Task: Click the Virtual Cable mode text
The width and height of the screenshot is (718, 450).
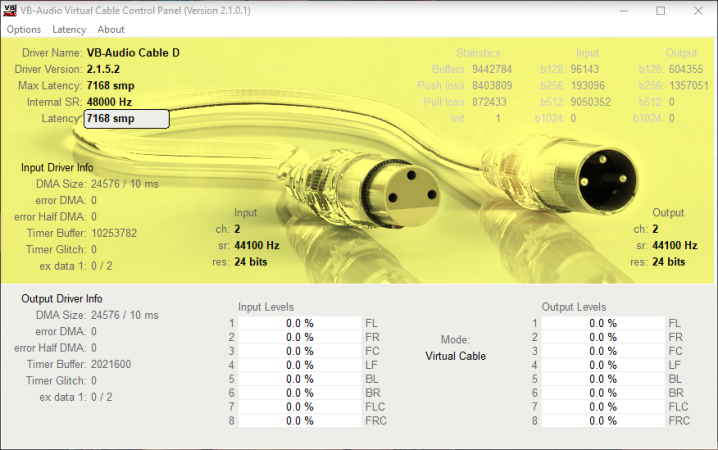Action: [455, 355]
